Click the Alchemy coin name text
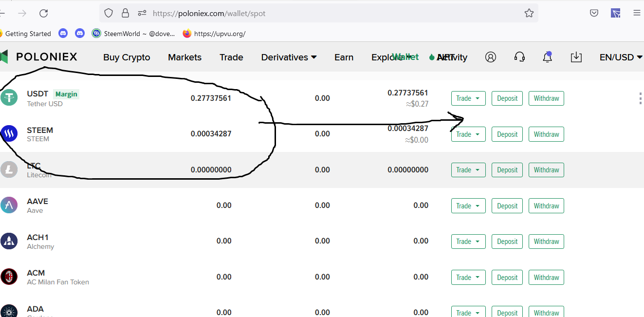 coord(40,246)
